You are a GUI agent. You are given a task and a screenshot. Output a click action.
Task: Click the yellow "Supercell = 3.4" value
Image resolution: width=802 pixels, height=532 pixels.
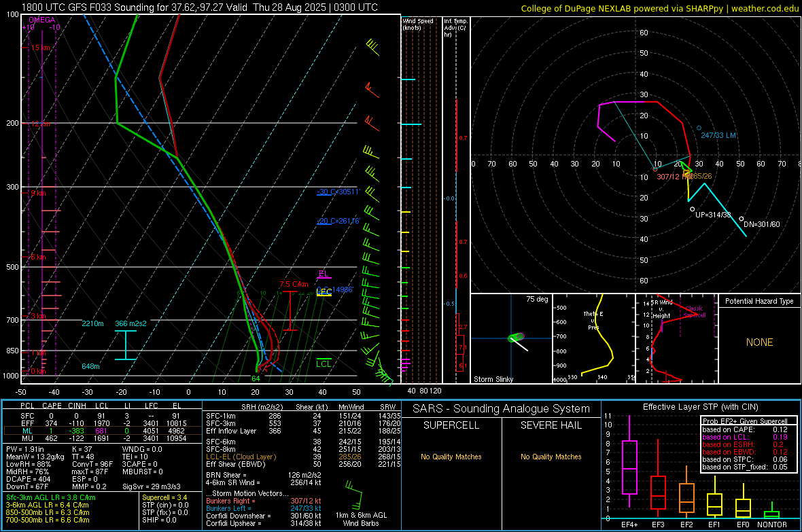tap(164, 498)
